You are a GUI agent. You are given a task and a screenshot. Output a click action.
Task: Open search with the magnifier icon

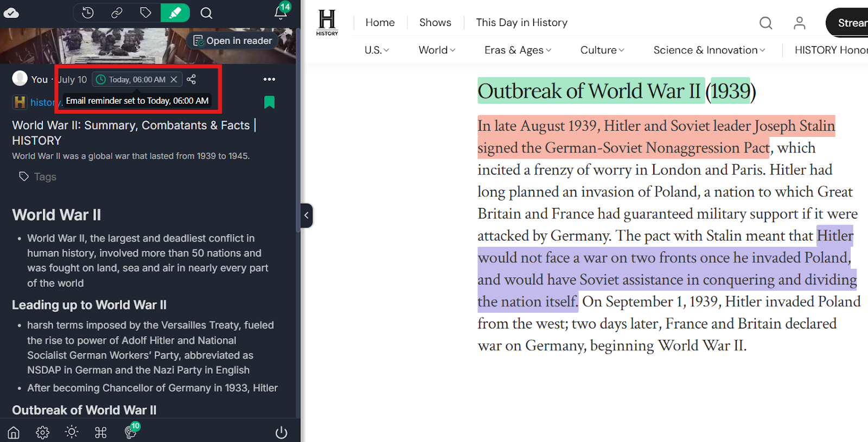206,13
